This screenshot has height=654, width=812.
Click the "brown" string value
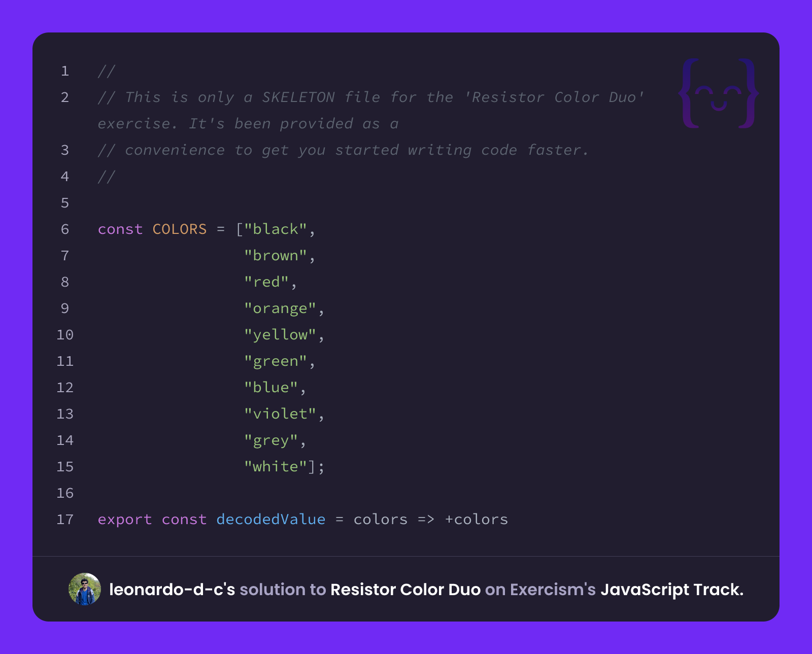click(x=276, y=256)
